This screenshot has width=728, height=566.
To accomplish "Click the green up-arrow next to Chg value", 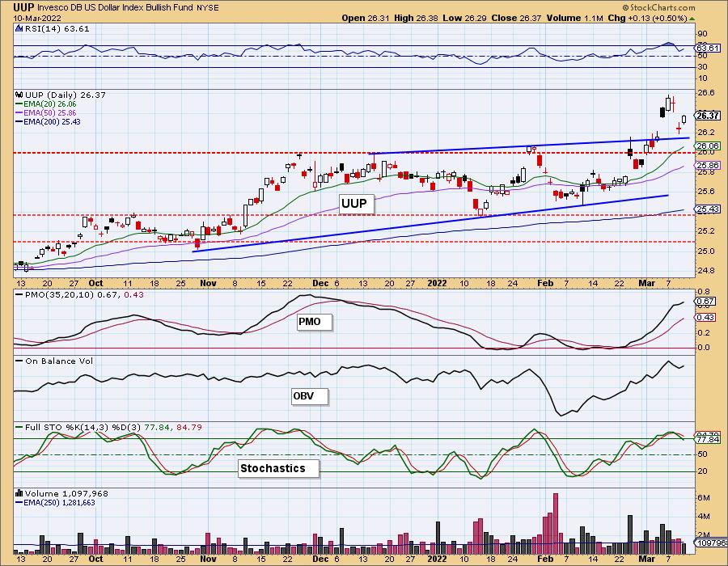I will tap(692, 19).
